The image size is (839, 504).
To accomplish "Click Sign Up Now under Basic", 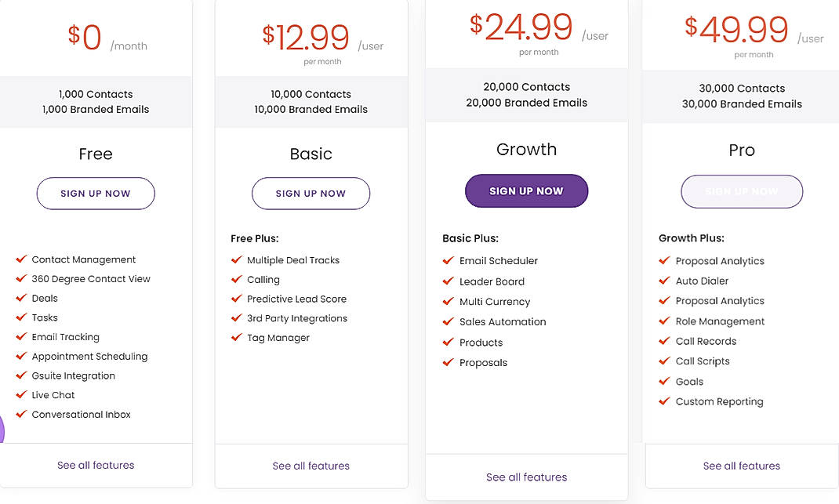I will point(311,194).
